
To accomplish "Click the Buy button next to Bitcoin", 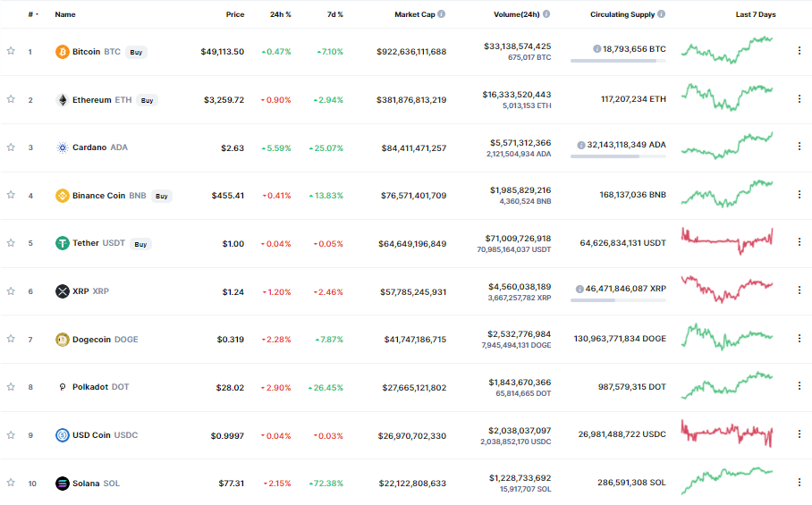I will tap(136, 52).
